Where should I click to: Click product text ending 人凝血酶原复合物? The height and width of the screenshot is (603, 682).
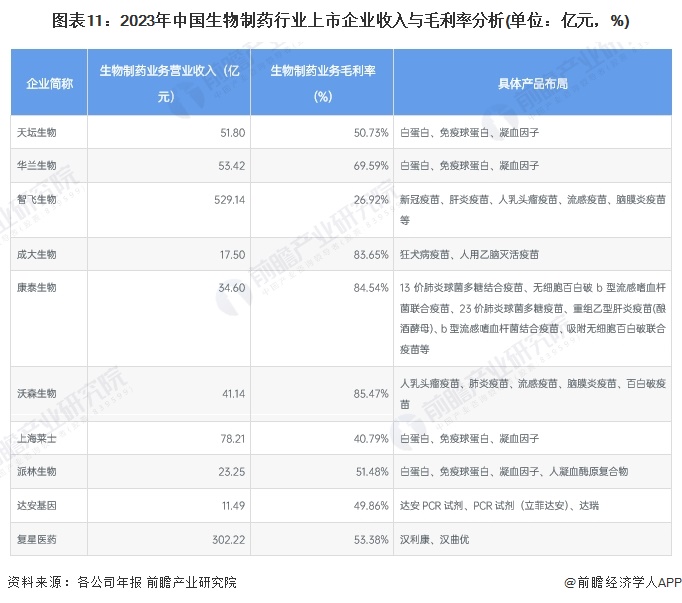click(514, 472)
